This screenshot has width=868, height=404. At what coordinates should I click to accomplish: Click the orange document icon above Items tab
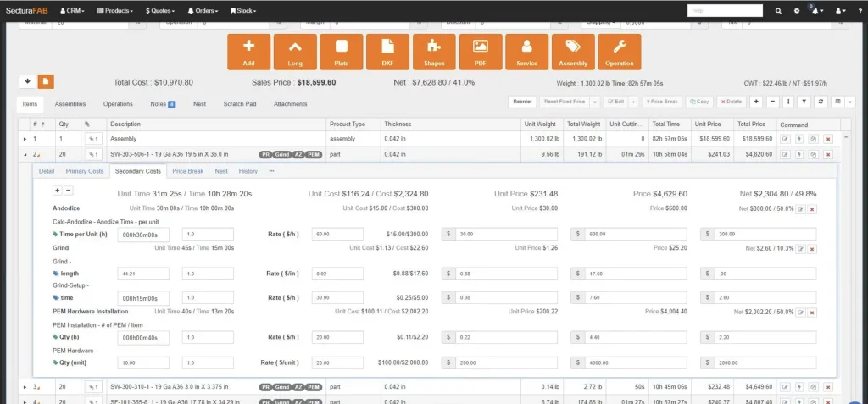(x=46, y=81)
